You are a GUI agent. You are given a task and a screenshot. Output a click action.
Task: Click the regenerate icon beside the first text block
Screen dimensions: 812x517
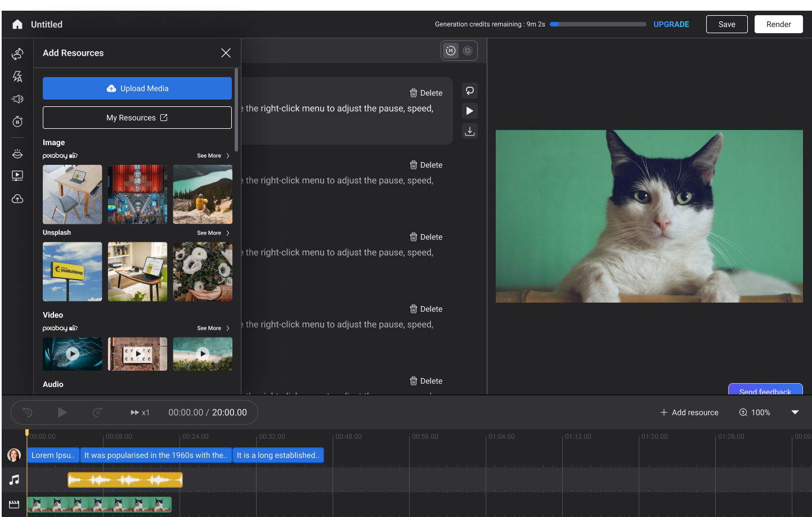pyautogui.click(x=470, y=91)
